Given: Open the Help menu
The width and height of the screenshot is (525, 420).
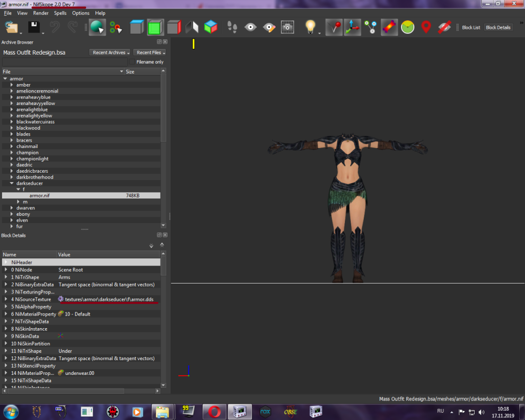Looking at the screenshot, I should [100, 13].
